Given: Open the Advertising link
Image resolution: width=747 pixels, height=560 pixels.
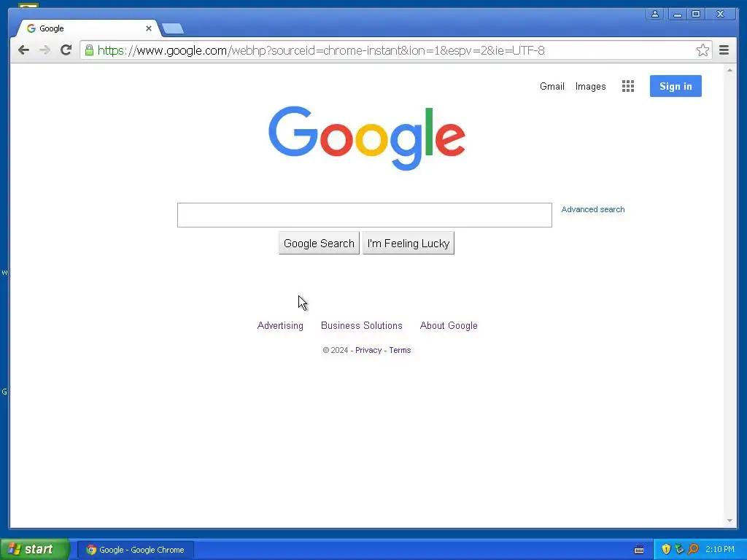Looking at the screenshot, I should [280, 326].
